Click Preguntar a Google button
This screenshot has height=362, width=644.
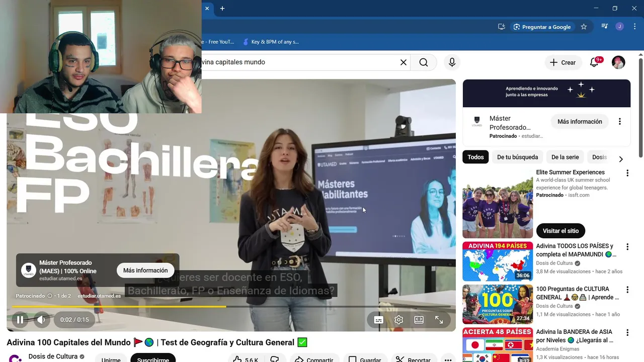pyautogui.click(x=542, y=27)
